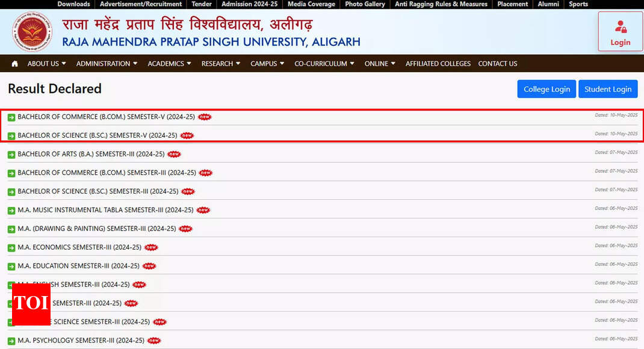Open Bachelor of Commerce Semester-III result link

point(107,173)
